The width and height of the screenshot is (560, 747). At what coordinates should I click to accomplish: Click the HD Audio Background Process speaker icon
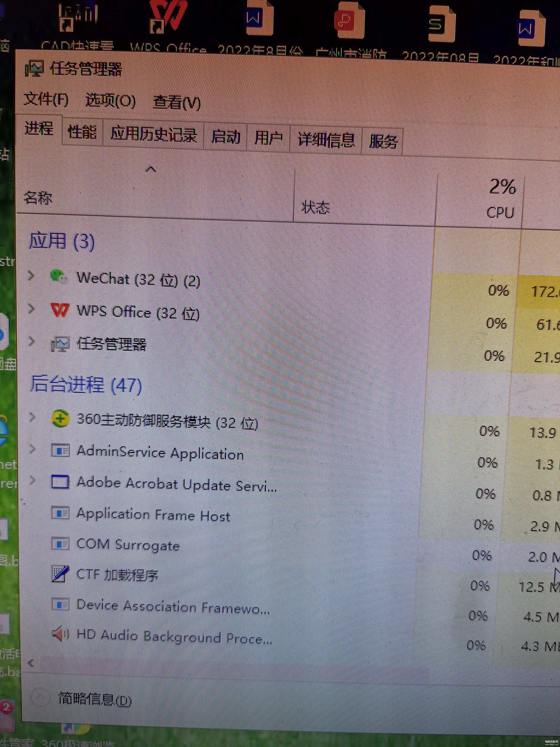(x=61, y=634)
